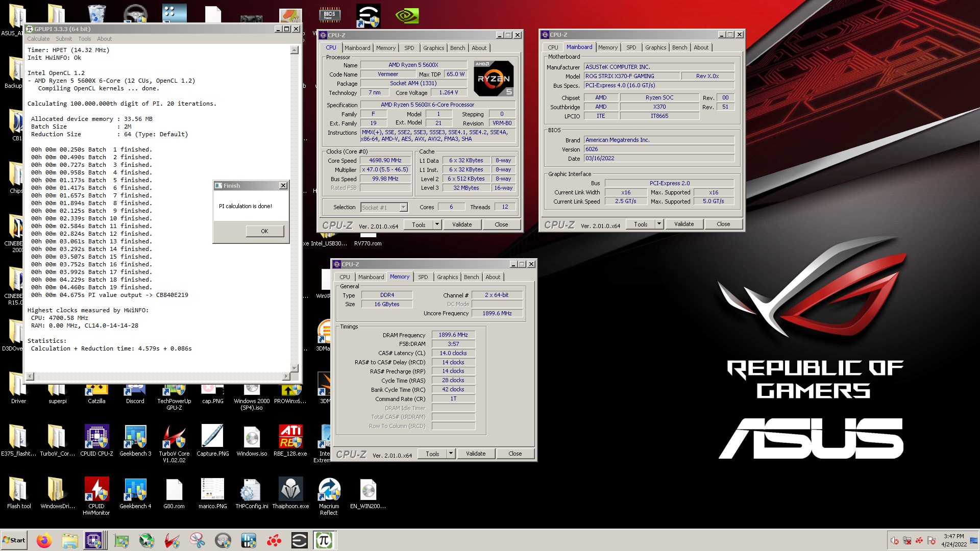980x551 pixels.
Task: Click Validate in CPU-Z Mainboard window
Action: [684, 224]
